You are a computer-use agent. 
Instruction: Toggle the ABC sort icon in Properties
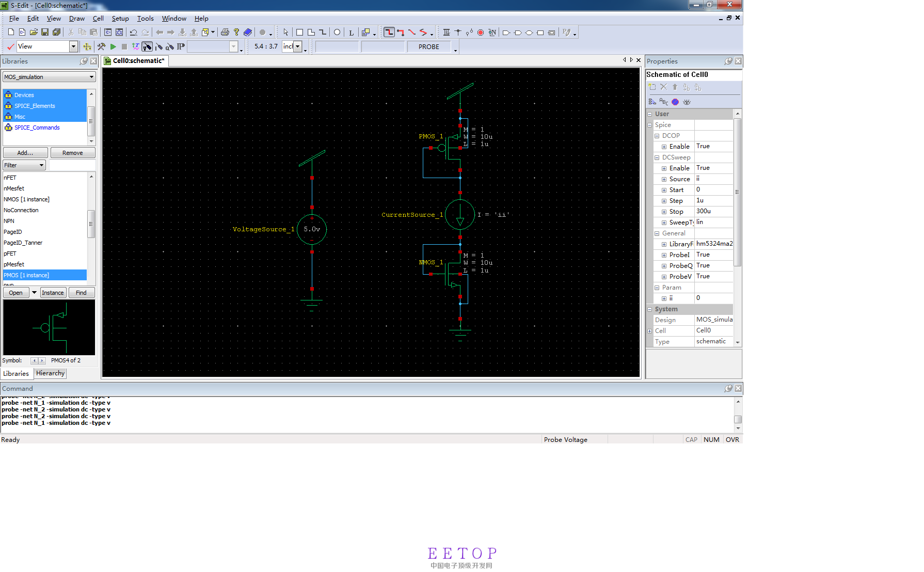point(664,102)
